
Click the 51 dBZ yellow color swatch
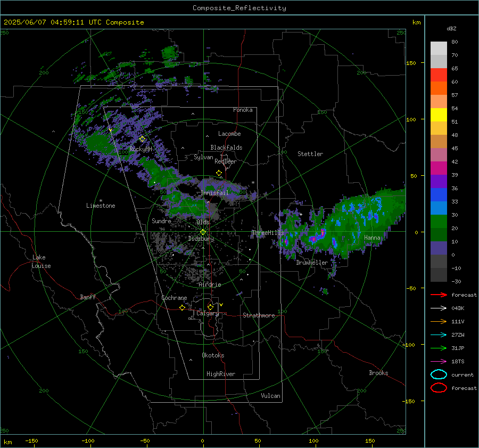[439, 115]
